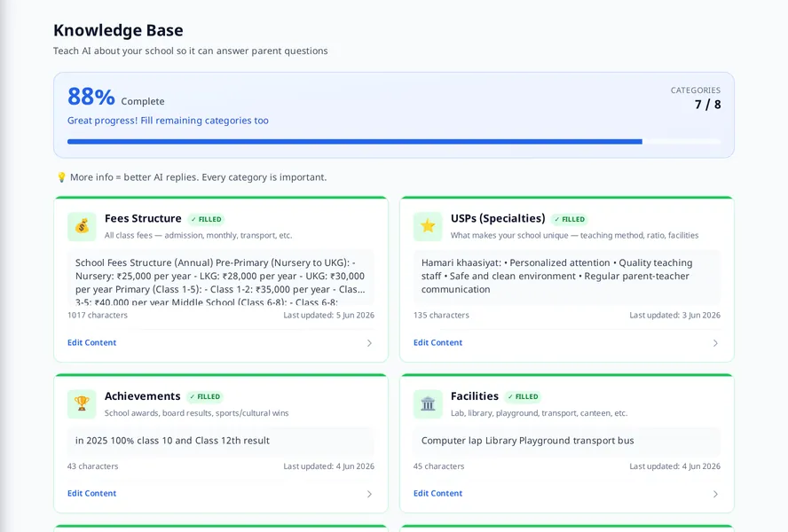Click the '1017 characters' count
The height and width of the screenshot is (532, 788).
[x=98, y=315]
